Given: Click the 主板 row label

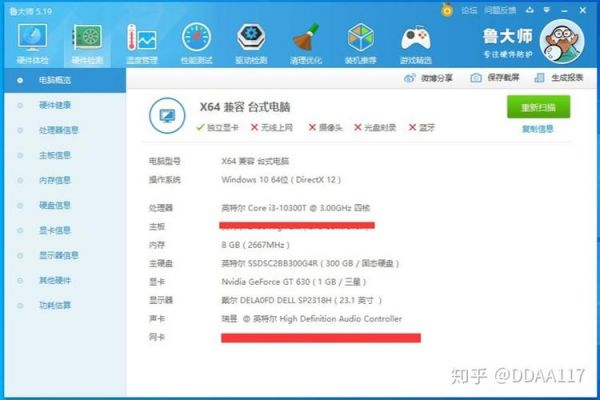Looking at the screenshot, I should point(157,227).
